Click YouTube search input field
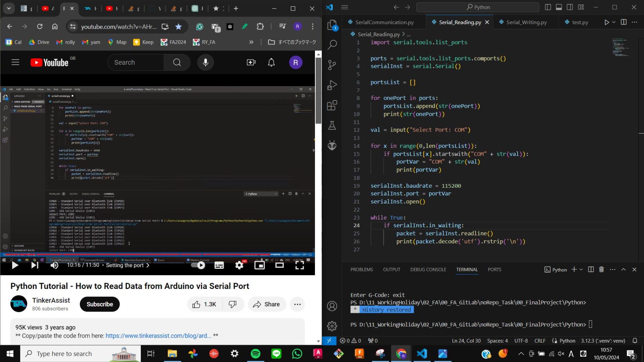Screen dimensions: 644x362 (136, 62)
